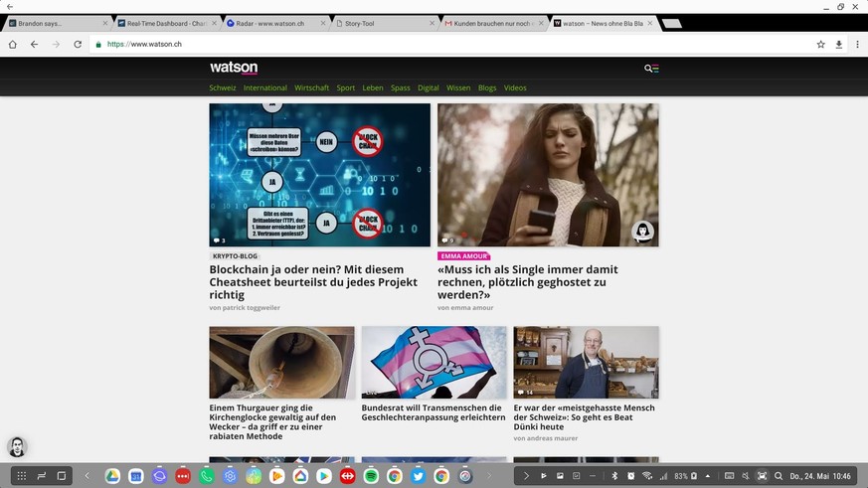The width and height of the screenshot is (868, 488).
Task: Switch to the Story-Tool tab
Action: click(x=382, y=22)
